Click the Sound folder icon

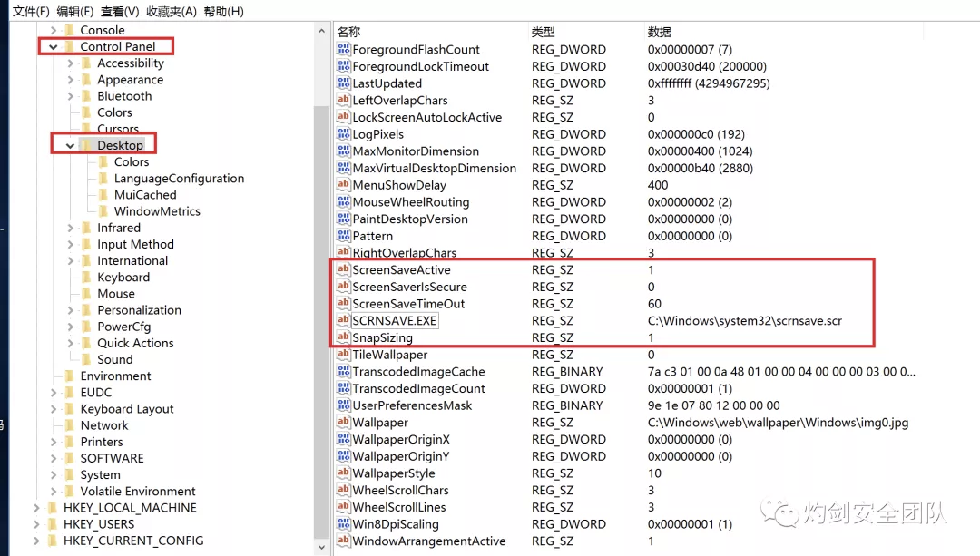pos(86,359)
